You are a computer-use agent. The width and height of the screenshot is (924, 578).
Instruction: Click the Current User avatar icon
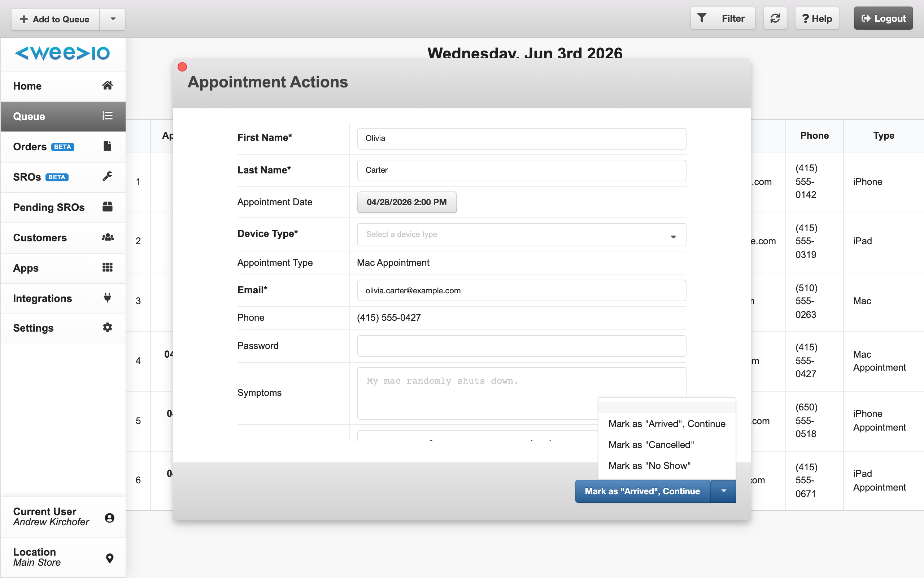pyautogui.click(x=109, y=518)
